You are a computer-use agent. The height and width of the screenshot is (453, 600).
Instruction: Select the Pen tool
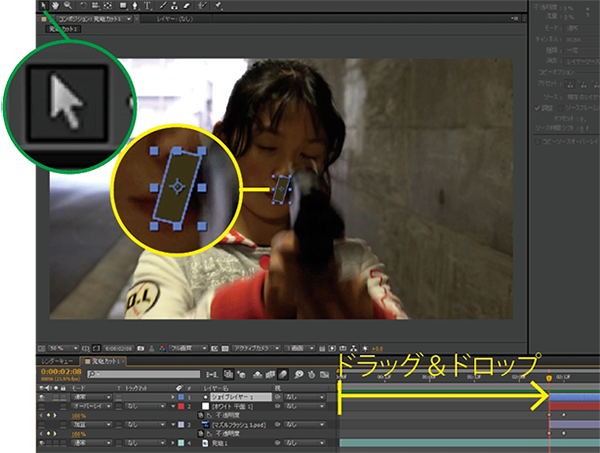tap(135, 5)
